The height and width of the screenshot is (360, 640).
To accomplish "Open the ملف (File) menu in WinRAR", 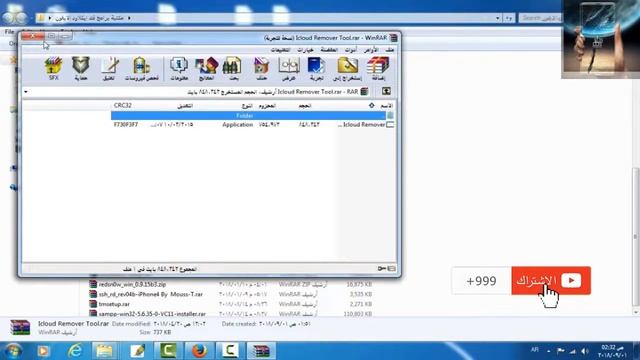I will (390, 50).
